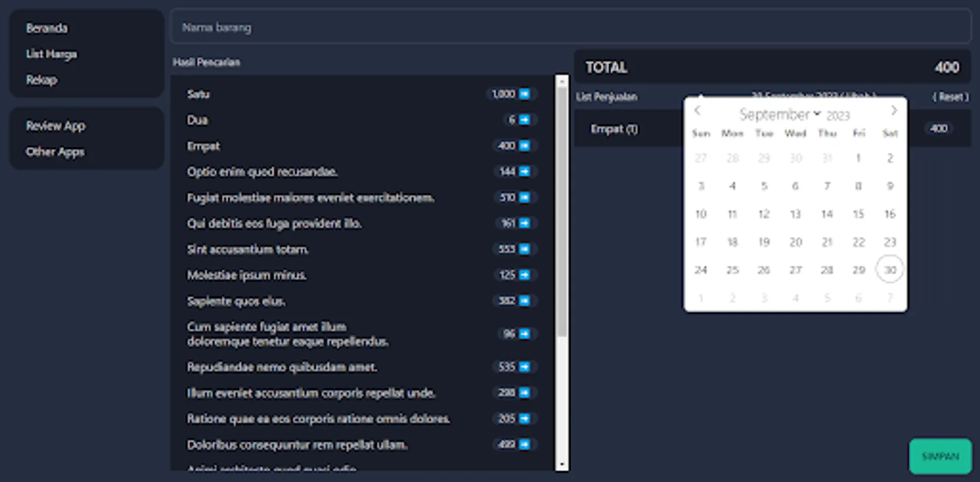Image resolution: width=980 pixels, height=482 pixels.
Task: Select September 7 in the calendar
Action: pyautogui.click(x=827, y=186)
